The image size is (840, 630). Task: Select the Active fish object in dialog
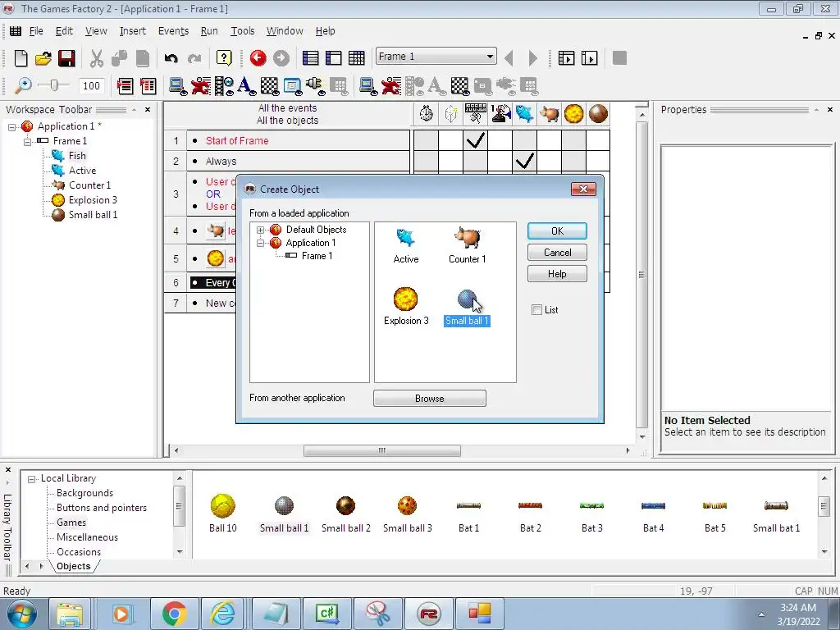pos(405,246)
